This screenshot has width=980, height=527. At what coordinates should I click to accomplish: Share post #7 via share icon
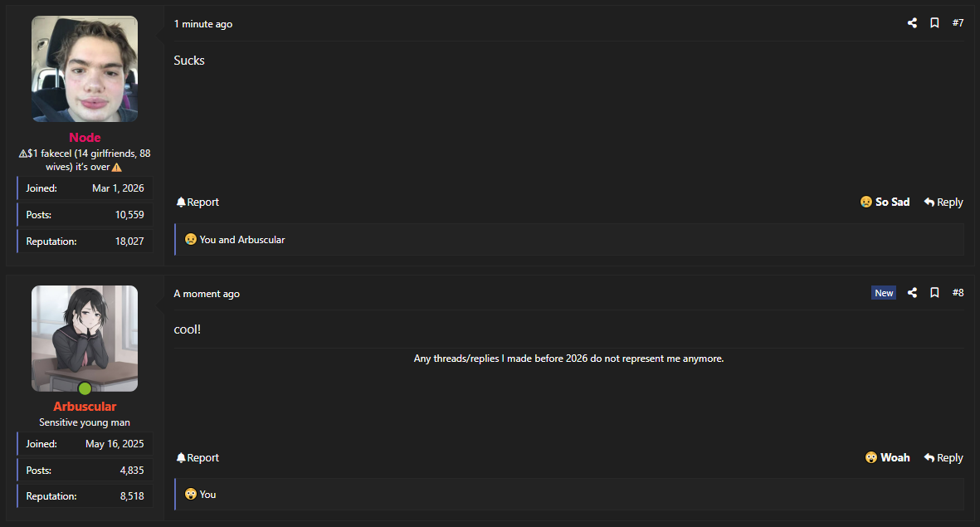pos(913,23)
